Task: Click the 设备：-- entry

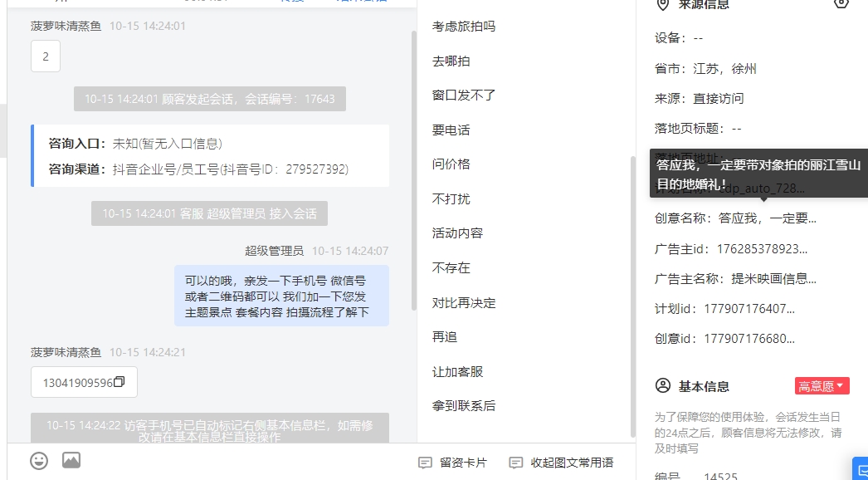Action: coord(679,38)
